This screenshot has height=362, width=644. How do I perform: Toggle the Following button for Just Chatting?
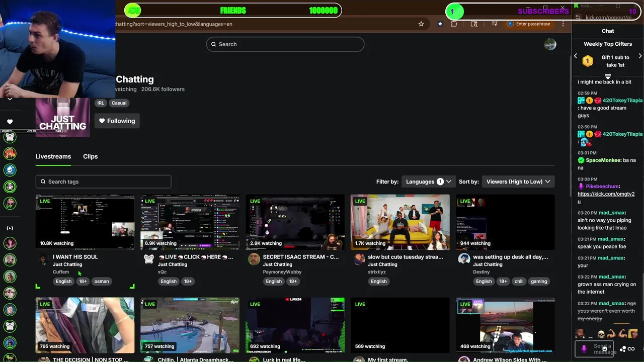tap(117, 121)
